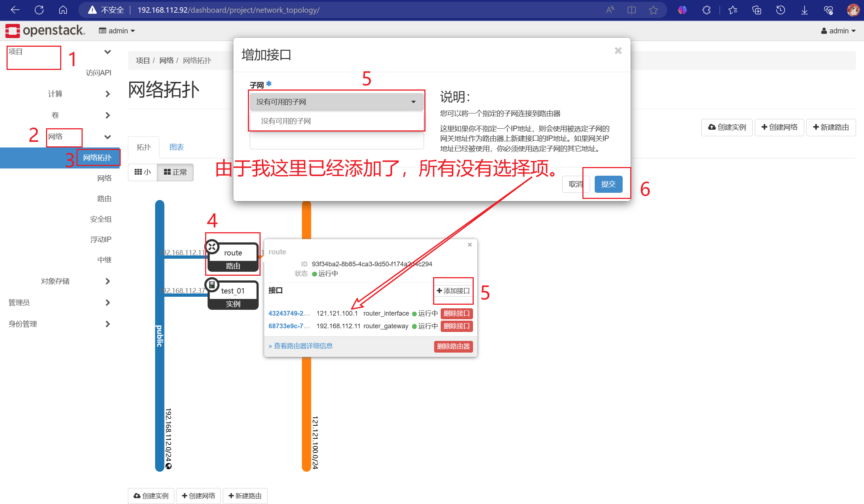Click the OpenStack logo
The image size is (864, 504).
pyautogui.click(x=45, y=30)
